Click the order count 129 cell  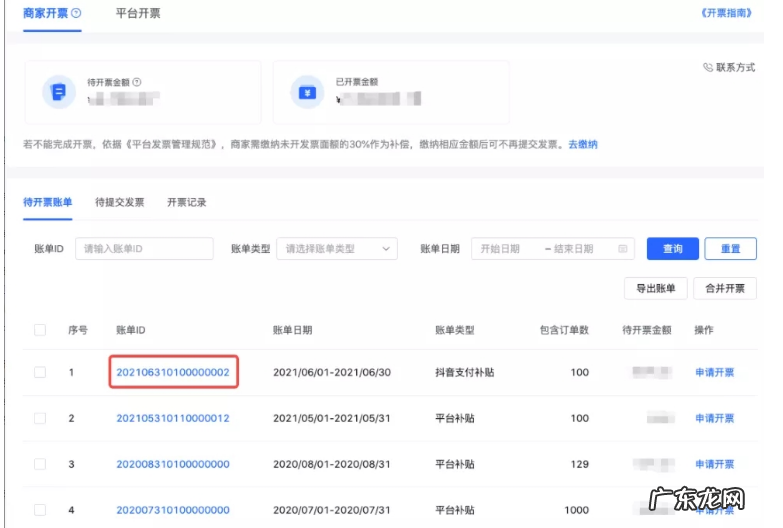tap(580, 464)
